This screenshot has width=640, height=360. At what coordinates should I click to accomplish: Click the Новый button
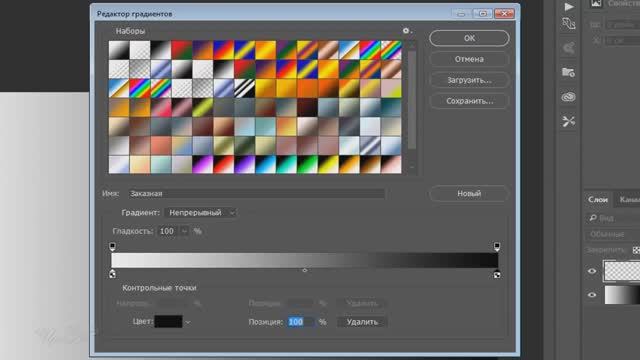click(x=469, y=193)
